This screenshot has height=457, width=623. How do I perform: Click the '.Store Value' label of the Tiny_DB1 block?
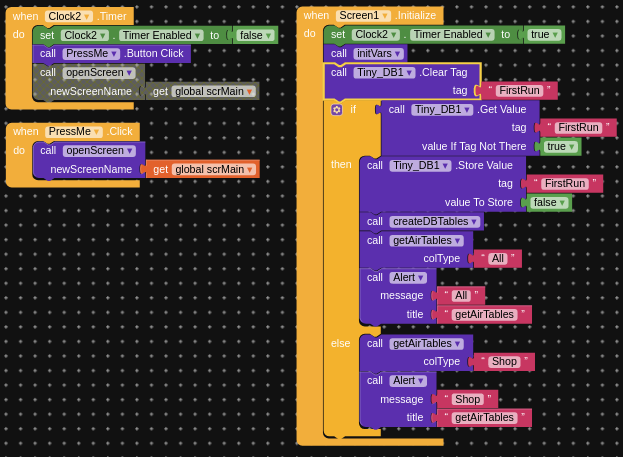pyautogui.click(x=484, y=166)
